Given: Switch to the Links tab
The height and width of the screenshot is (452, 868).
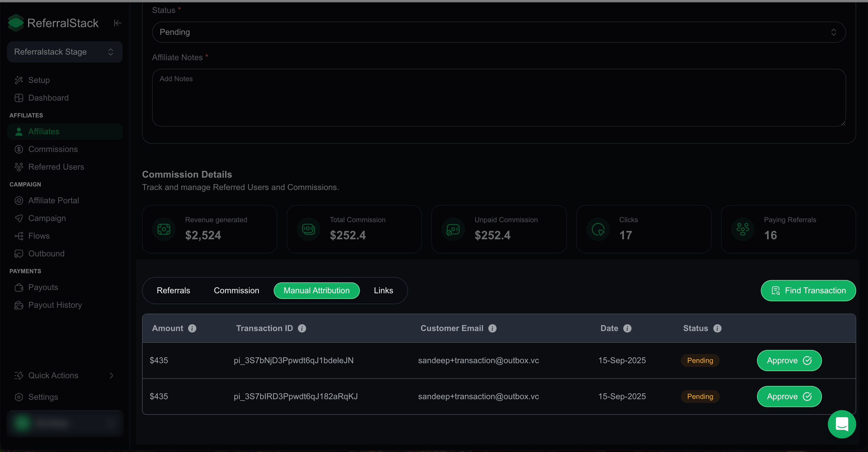Looking at the screenshot, I should [384, 290].
